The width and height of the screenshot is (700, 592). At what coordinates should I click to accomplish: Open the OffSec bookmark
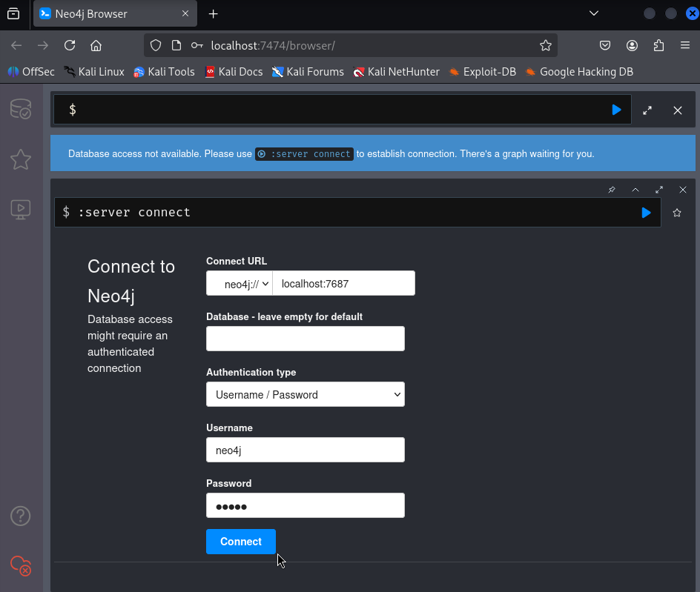tap(31, 72)
